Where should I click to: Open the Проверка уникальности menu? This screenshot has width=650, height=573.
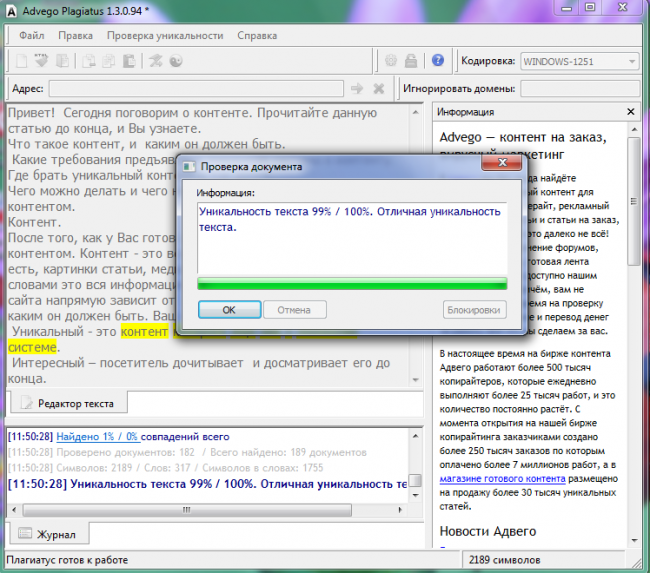[165, 36]
